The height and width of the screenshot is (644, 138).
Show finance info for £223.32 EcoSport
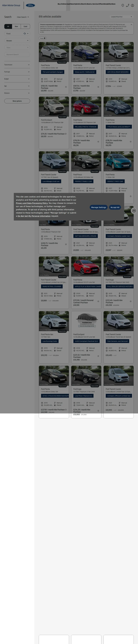pos(98,356)
